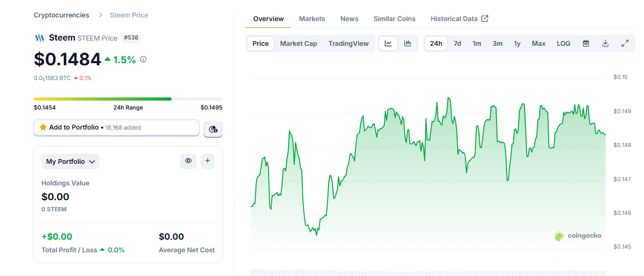
Task: Switch to line chart icon
Action: (x=388, y=44)
